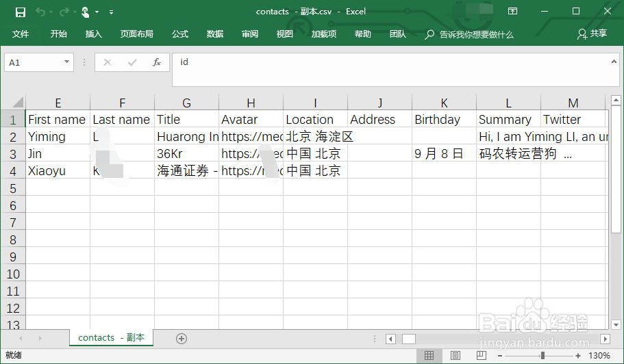Select the Last name header cell
624x364 pixels.
(x=122, y=119)
